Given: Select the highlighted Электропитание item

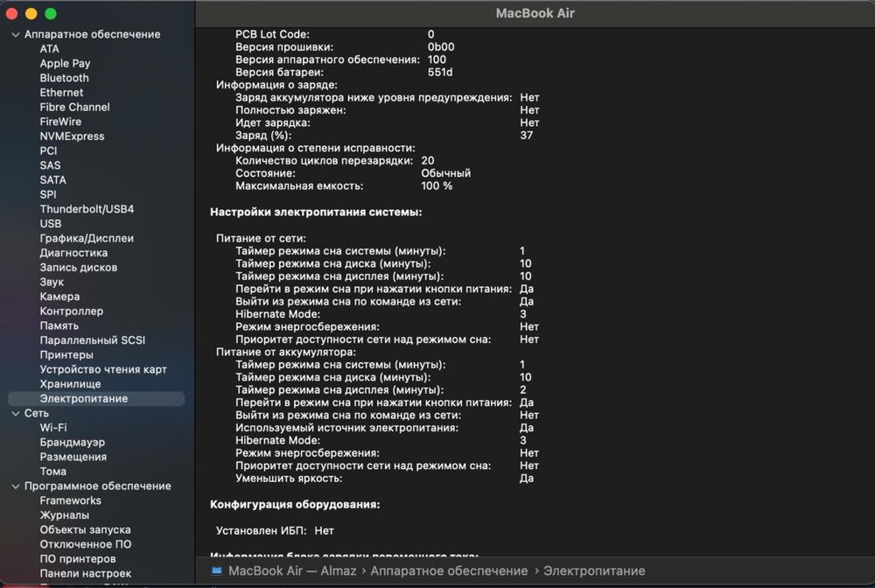Looking at the screenshot, I should [96, 398].
